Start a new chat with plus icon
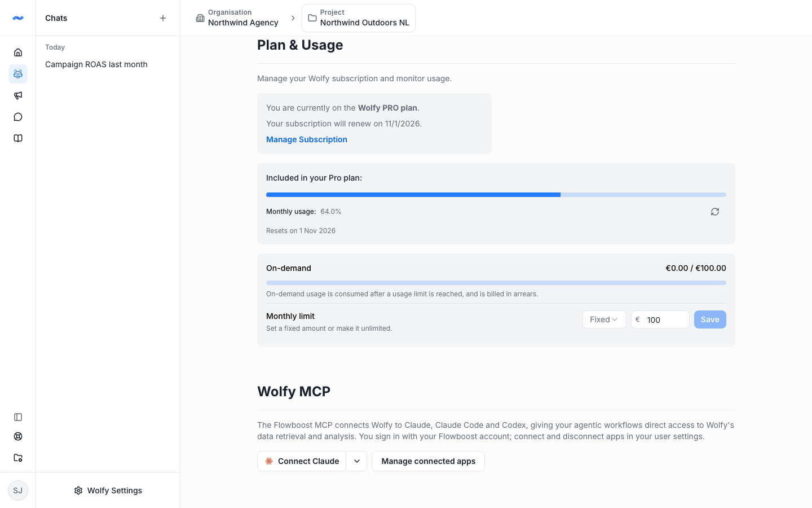 click(163, 18)
